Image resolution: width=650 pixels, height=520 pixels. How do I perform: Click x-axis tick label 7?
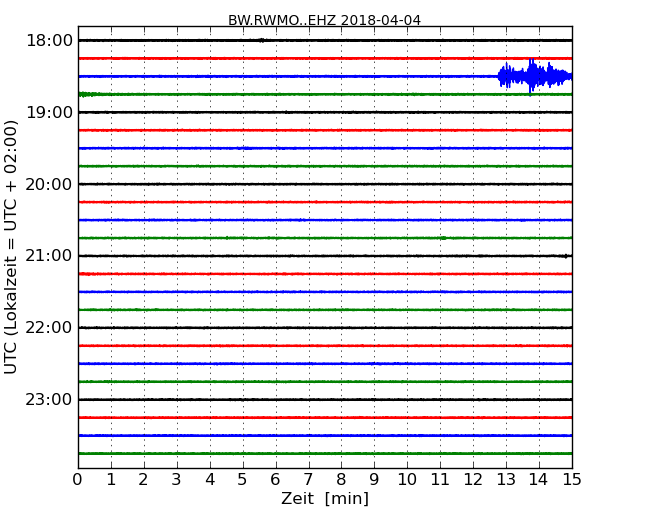(308, 480)
